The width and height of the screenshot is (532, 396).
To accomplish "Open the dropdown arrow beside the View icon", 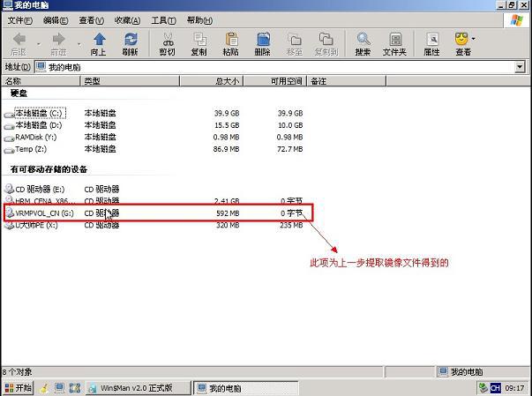I will 473,39.
